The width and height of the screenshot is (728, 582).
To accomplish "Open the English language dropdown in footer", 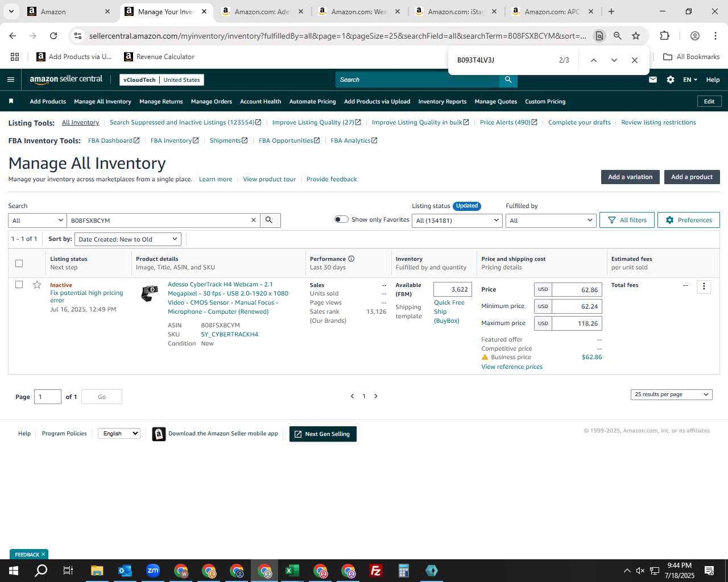I will coord(119,433).
